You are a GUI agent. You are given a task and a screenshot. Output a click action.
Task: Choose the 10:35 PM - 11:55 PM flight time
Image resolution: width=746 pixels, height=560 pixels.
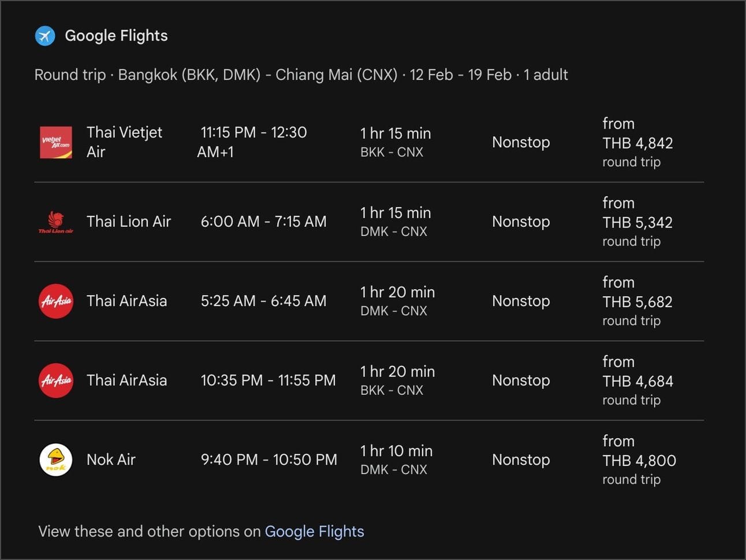pyautogui.click(x=268, y=380)
